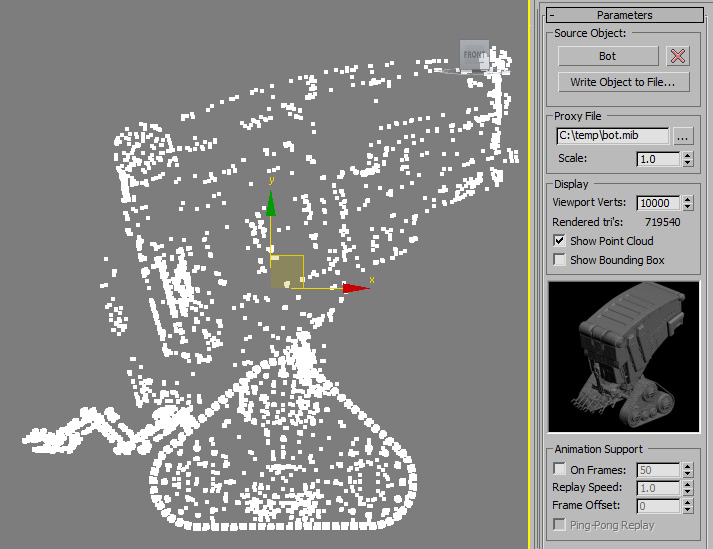
Task: Collapse the Parameters rollout header
Action: tap(624, 15)
